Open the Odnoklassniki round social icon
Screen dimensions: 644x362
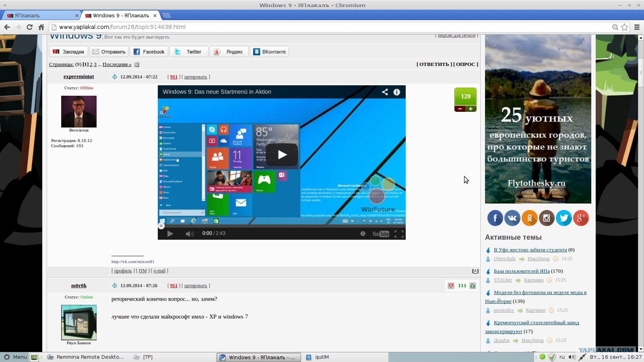(x=530, y=218)
